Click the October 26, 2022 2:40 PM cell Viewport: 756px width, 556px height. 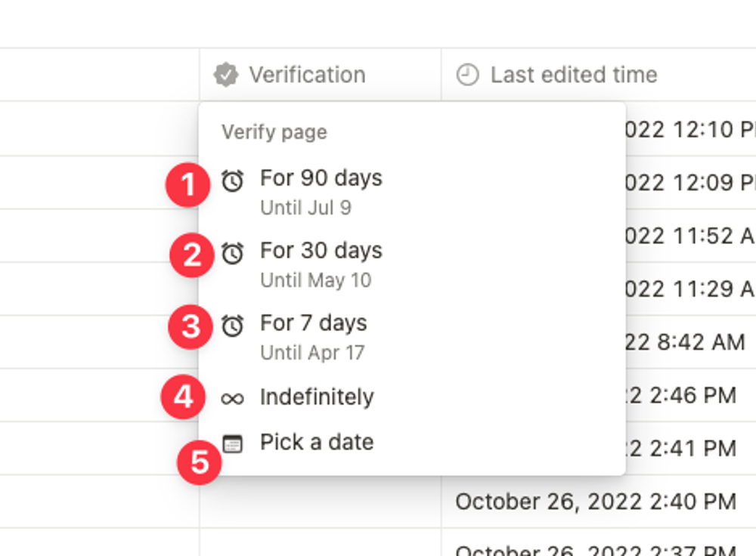pos(596,502)
